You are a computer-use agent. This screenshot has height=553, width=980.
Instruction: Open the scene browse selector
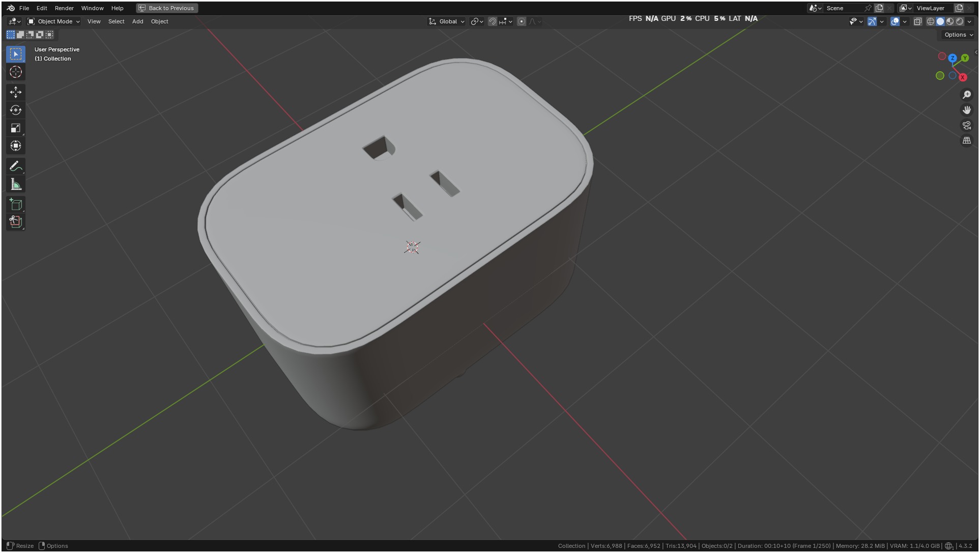pos(816,8)
